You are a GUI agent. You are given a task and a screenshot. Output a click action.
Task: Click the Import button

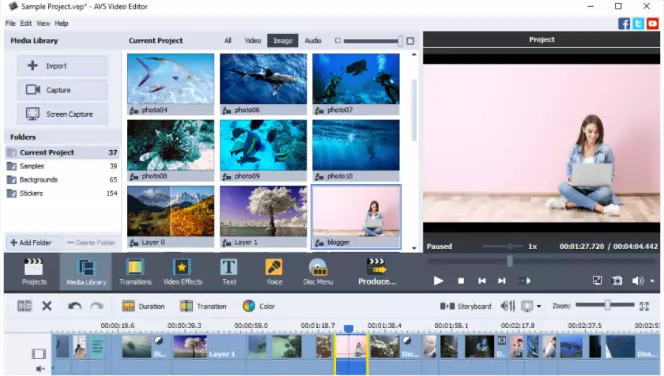pos(62,66)
